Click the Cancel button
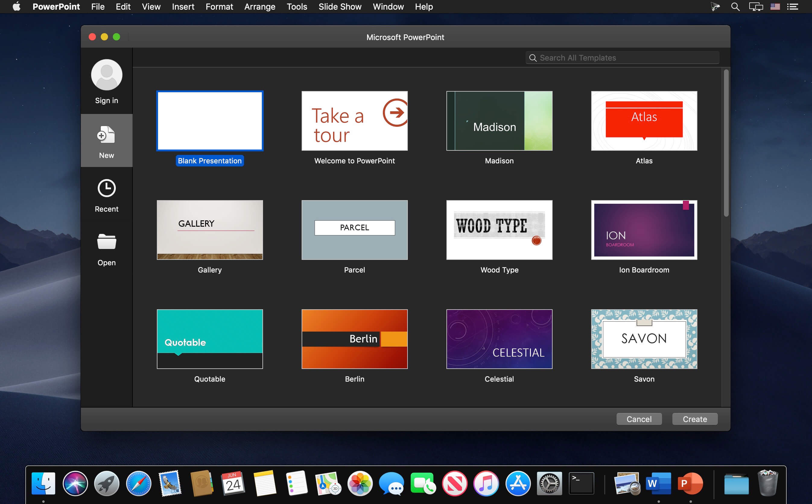Screen dimensions: 812x504 [638, 419]
